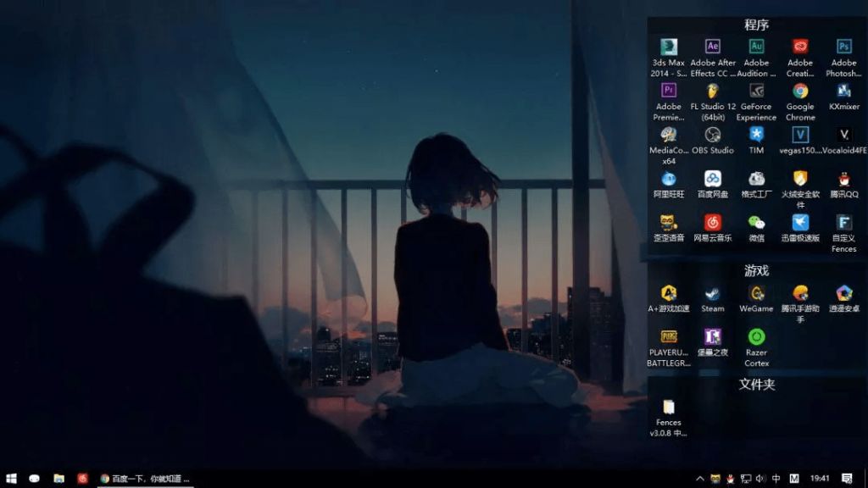Screen dimensions: 868x488
Task: Open the Steam shortcut in the 游戏 fence
Action: (713, 294)
